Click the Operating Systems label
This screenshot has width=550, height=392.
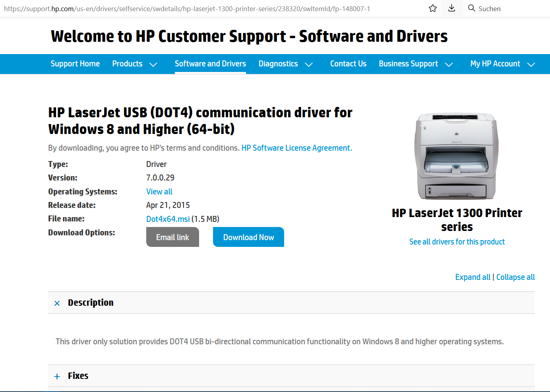(x=83, y=192)
